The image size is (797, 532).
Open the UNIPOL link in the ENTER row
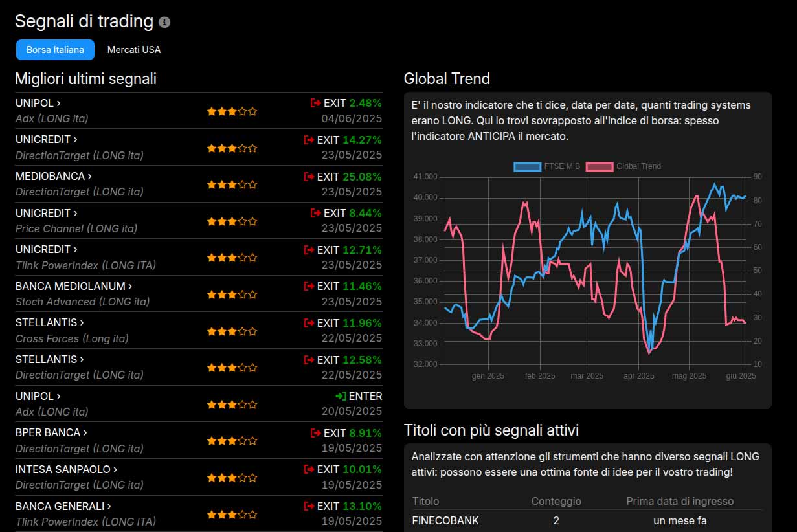(38, 396)
